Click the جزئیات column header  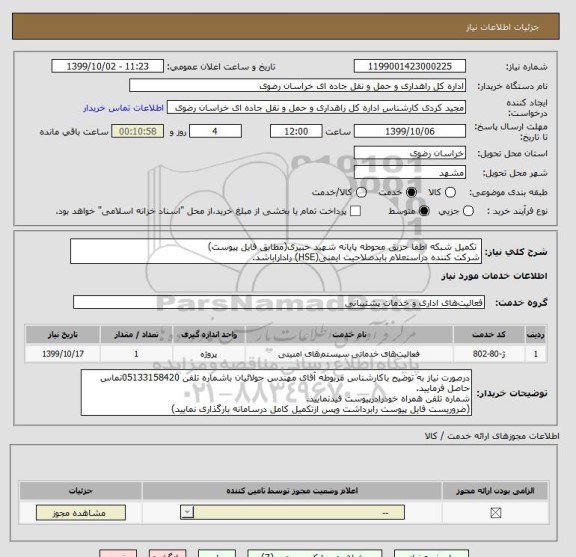coord(81,491)
